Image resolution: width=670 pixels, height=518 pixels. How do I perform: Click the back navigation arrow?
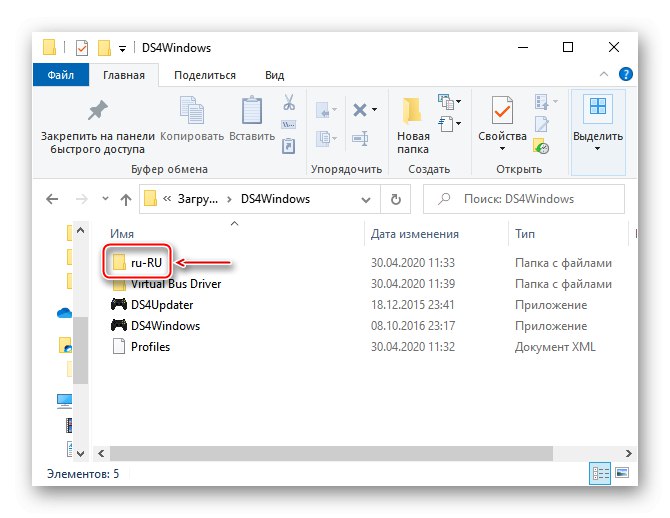pyautogui.click(x=52, y=199)
